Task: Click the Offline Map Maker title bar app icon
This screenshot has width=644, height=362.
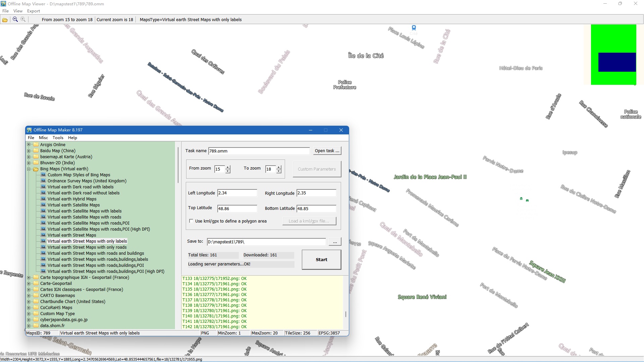Action: click(x=29, y=130)
